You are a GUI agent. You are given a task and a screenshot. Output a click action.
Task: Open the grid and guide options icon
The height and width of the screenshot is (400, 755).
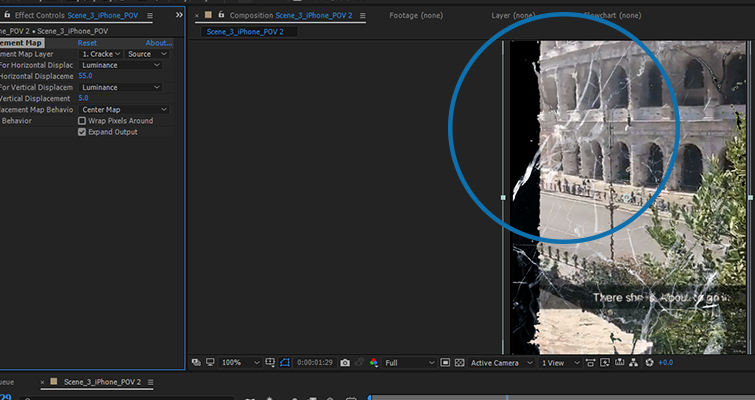coord(270,362)
